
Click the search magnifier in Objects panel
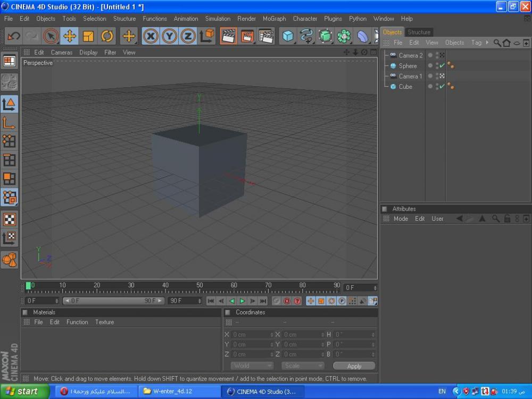point(497,43)
